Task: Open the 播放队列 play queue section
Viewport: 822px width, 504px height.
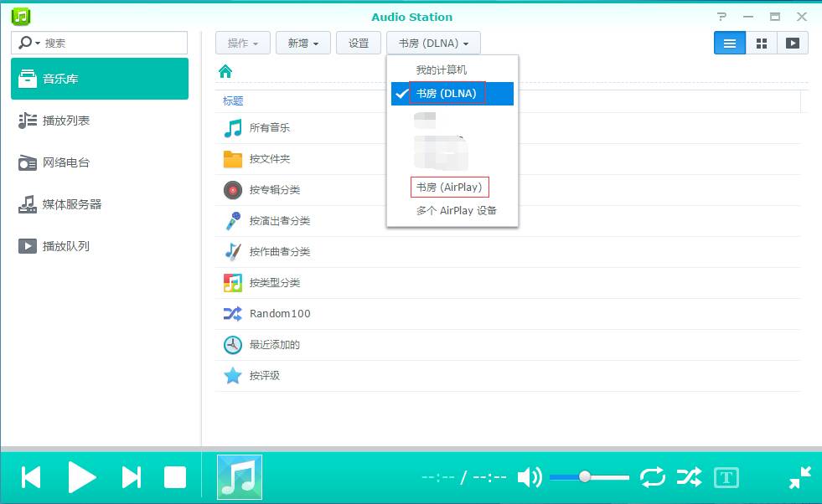Action: (100, 246)
